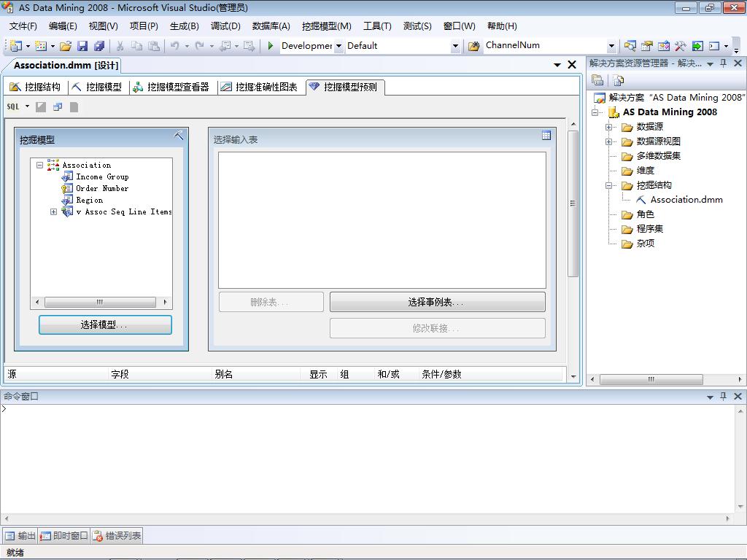Screen dimensions: 747x560
Task: Click the singleton query icon
Action: pos(58,107)
